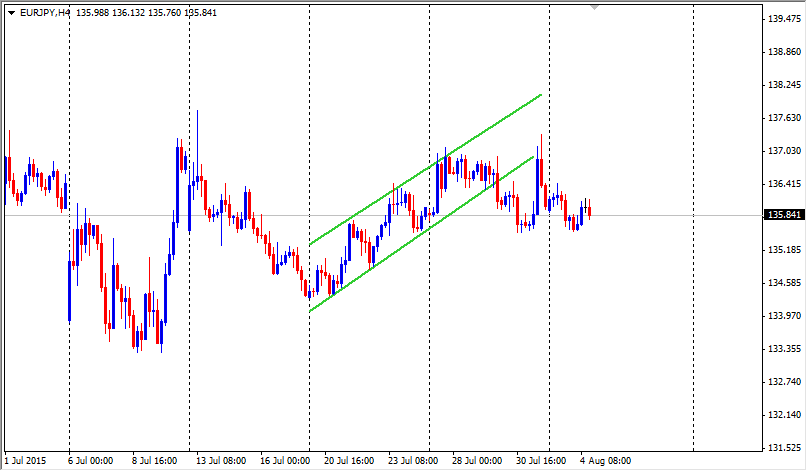Click the 28 Jul 00:00 time label
The image size is (807, 471).
(477, 461)
